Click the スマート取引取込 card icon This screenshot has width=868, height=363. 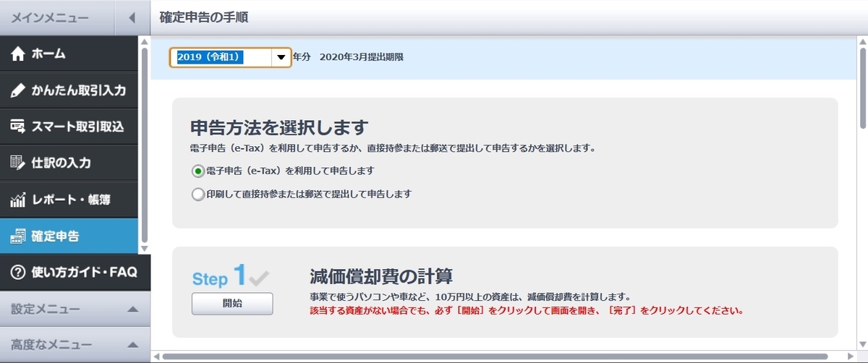[18, 127]
